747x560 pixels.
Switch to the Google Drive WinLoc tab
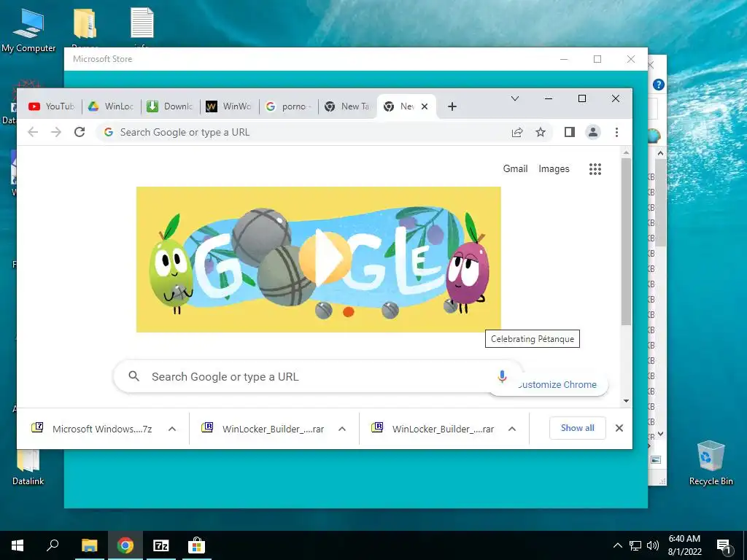pyautogui.click(x=111, y=106)
